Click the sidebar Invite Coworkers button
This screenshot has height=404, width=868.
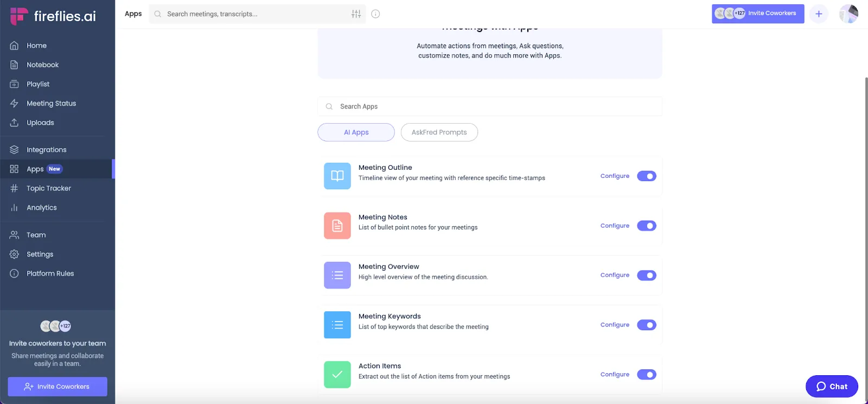(58, 387)
